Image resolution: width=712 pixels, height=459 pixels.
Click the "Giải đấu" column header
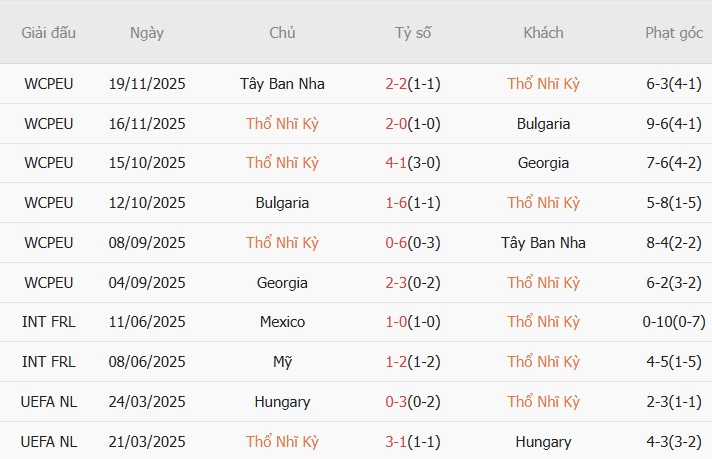[x=48, y=32]
